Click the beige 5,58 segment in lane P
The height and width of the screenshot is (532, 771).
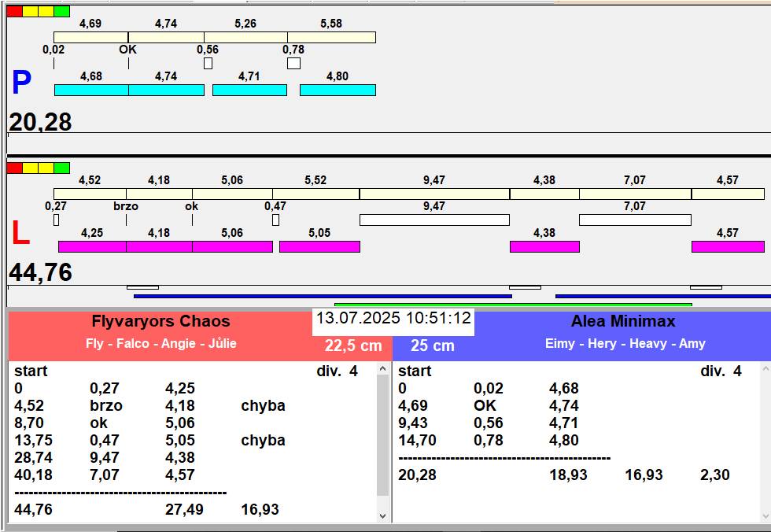click(332, 37)
